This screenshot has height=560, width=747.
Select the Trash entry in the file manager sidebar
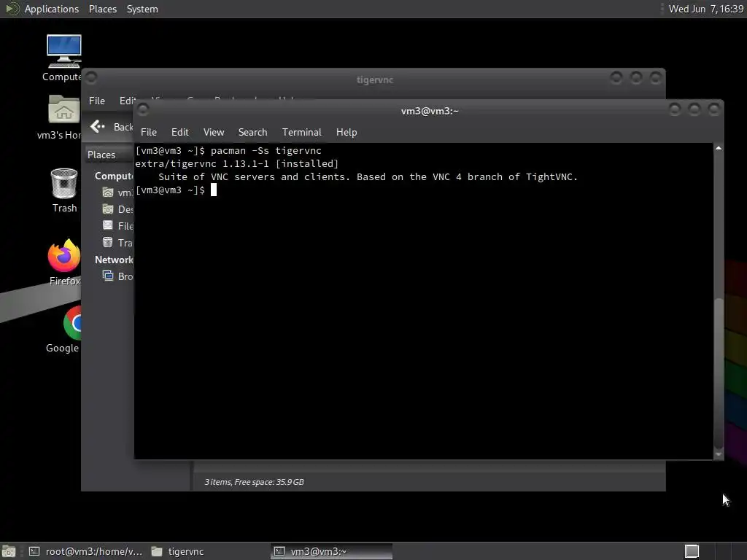tap(117, 243)
